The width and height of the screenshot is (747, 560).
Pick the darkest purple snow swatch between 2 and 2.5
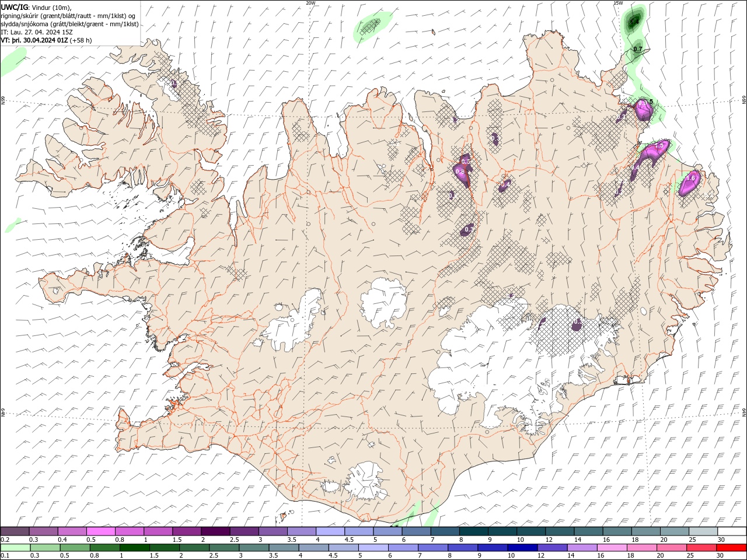215,531
